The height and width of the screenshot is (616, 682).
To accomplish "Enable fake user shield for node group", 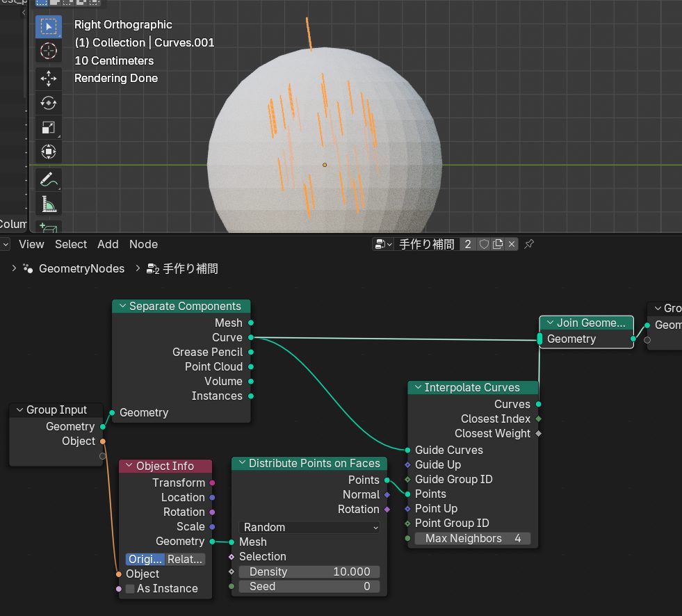I will tap(484, 244).
